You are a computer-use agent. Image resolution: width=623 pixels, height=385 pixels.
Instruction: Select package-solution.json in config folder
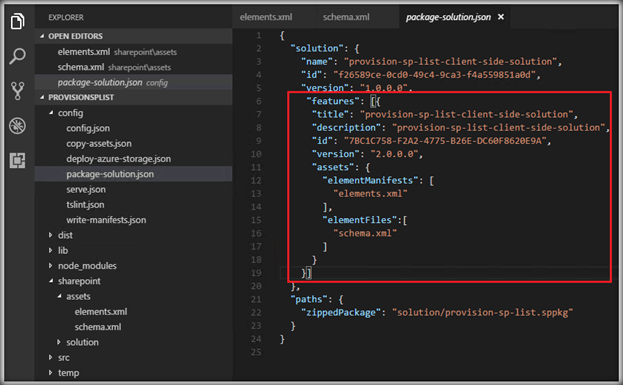[x=134, y=174]
